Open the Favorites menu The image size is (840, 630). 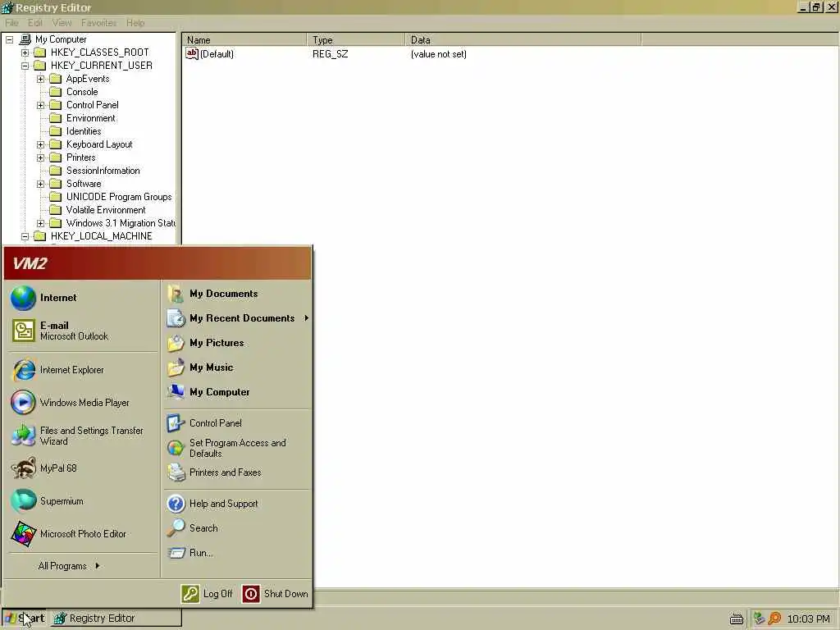click(98, 22)
